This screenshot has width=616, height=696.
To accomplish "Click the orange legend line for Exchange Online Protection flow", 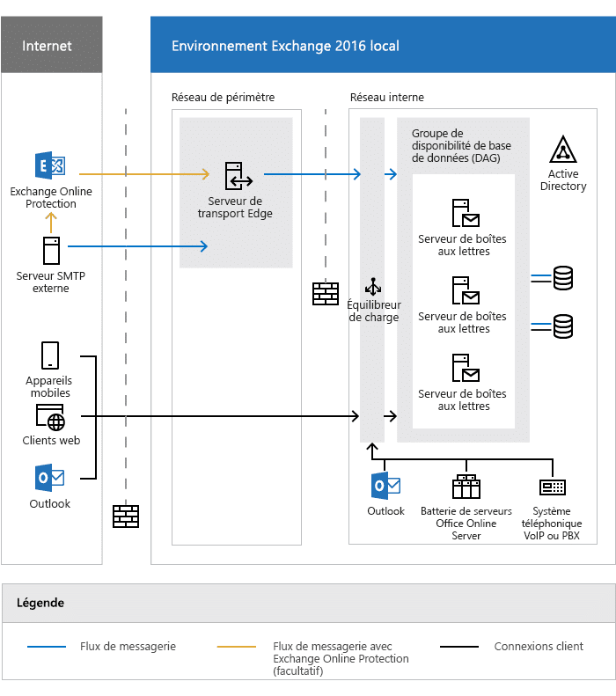I will (237, 647).
